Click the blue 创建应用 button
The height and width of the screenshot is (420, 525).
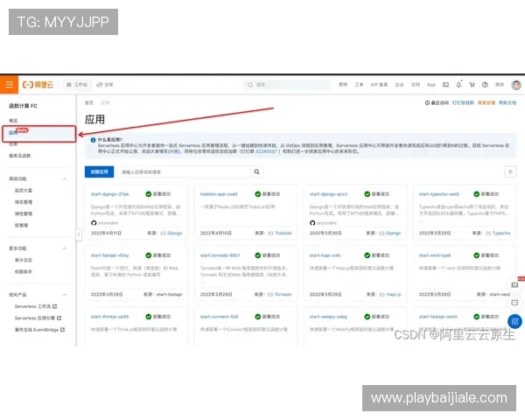99,172
